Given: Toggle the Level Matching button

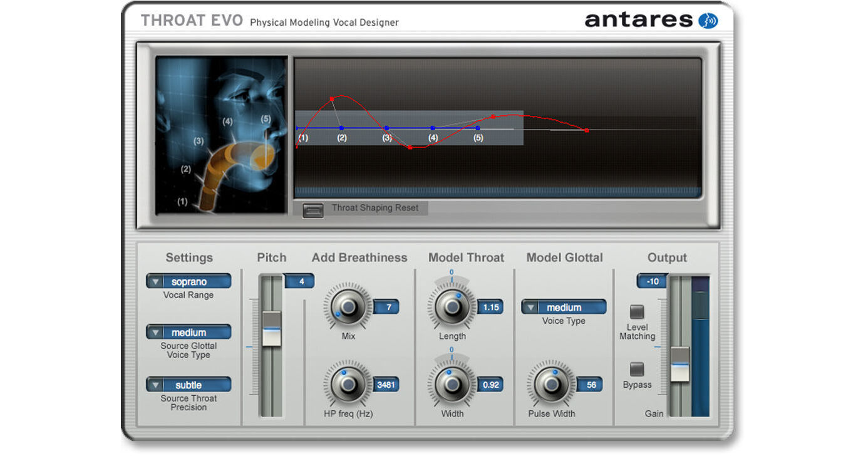Looking at the screenshot, I should (x=637, y=311).
